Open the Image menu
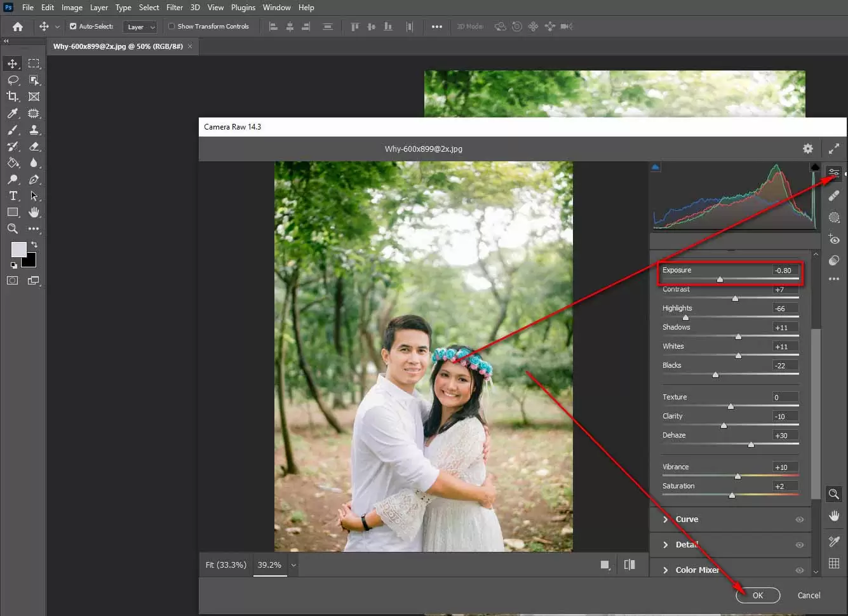 point(72,8)
